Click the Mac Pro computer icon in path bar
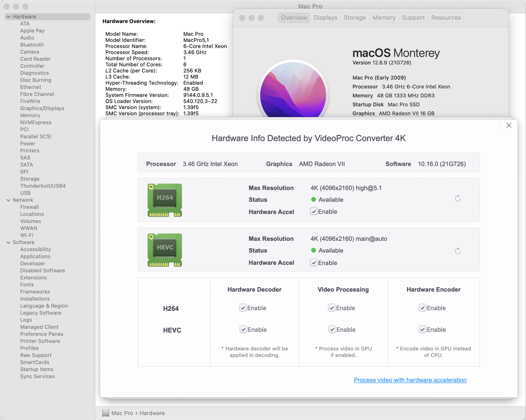The image size is (526, 420). 106,413
